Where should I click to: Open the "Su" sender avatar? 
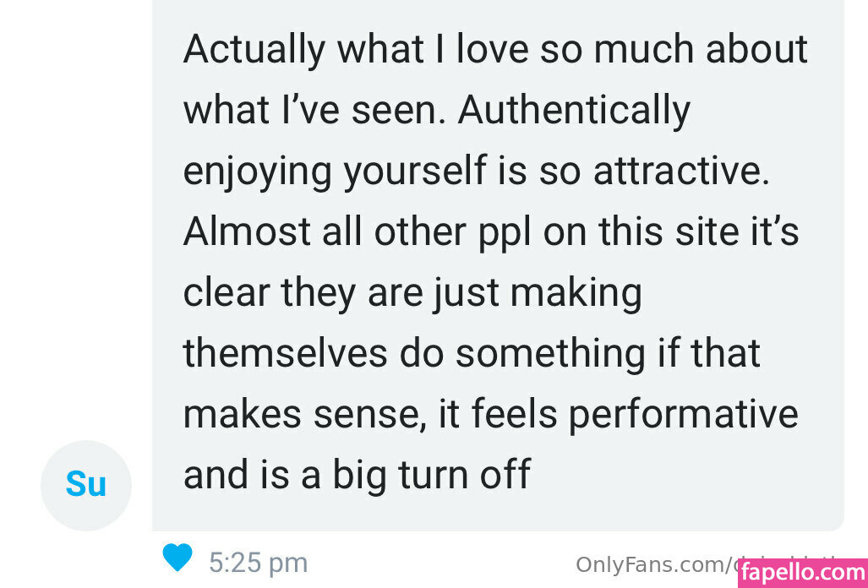tap(86, 485)
